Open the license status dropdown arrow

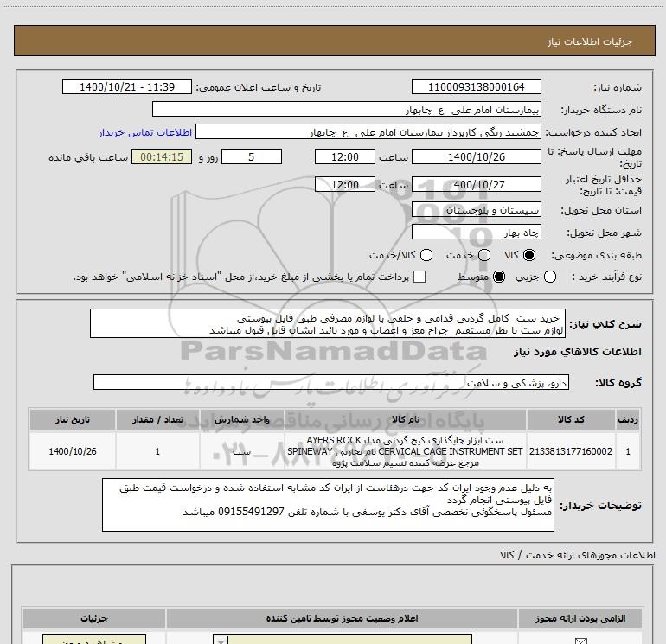pos(221,641)
